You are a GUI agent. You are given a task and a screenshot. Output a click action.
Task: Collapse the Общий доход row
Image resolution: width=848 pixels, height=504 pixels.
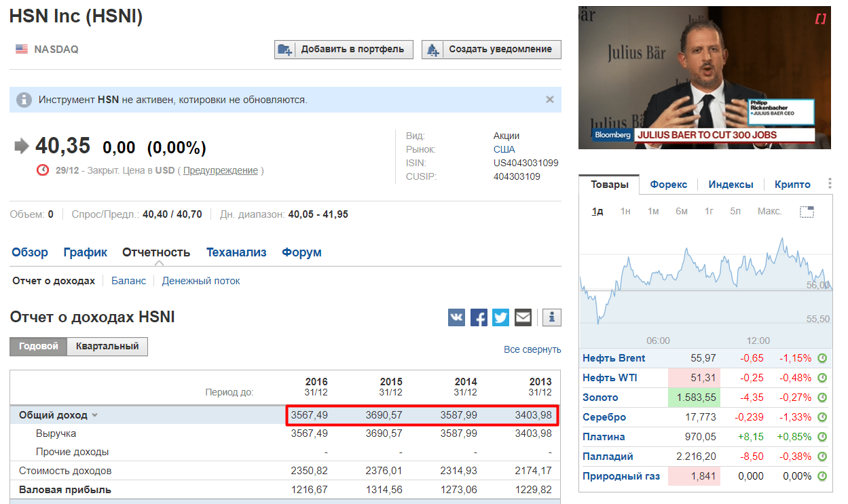95,415
